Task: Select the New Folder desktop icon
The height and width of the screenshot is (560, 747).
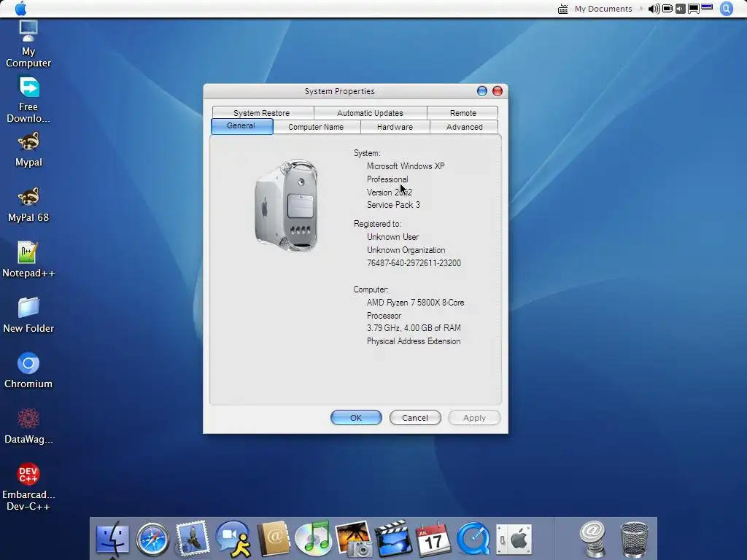Action: coord(28,315)
